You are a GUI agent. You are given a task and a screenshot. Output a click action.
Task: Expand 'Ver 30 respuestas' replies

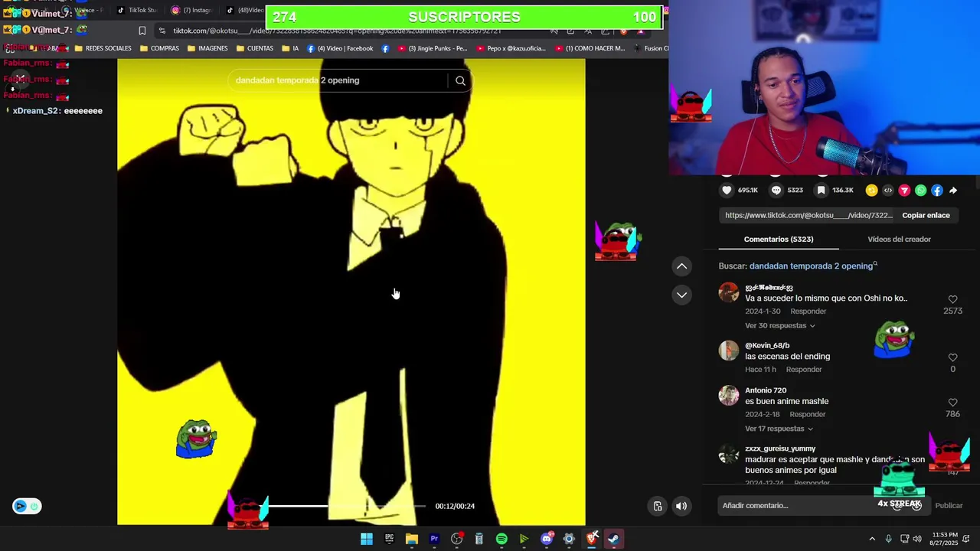779,325
